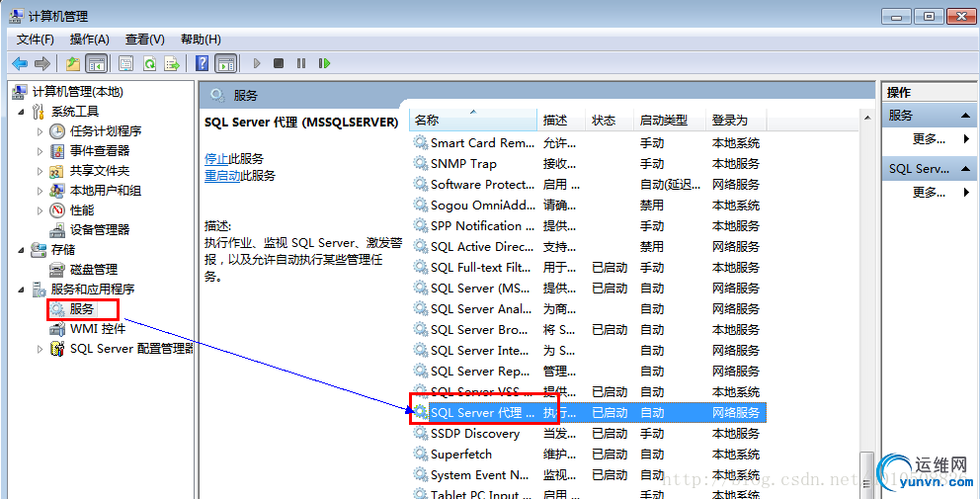The height and width of the screenshot is (499, 980).
Task: Select the SPP Notification service row
Action: pos(588,225)
